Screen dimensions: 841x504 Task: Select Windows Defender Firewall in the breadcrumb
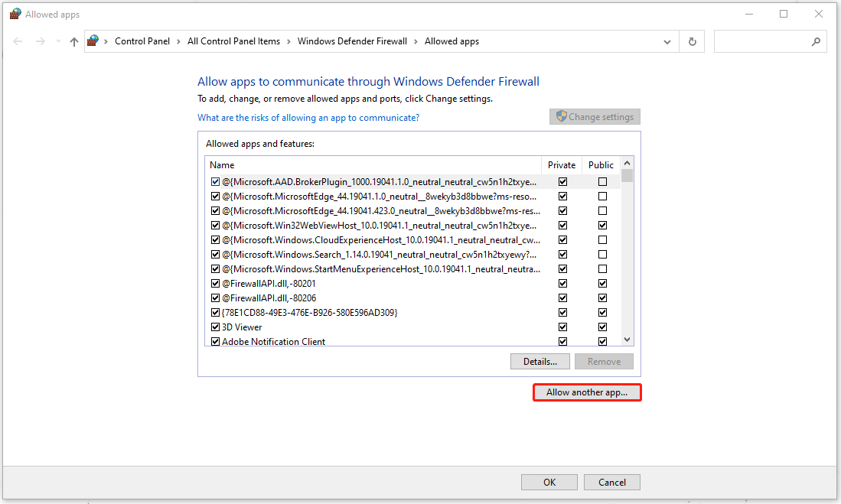pos(352,41)
